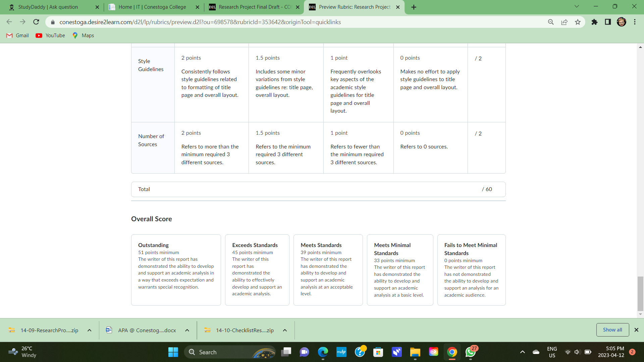Switch to StudyDaddy Ask question tab
Viewport: 644px width, 362px height.
click(x=48, y=7)
